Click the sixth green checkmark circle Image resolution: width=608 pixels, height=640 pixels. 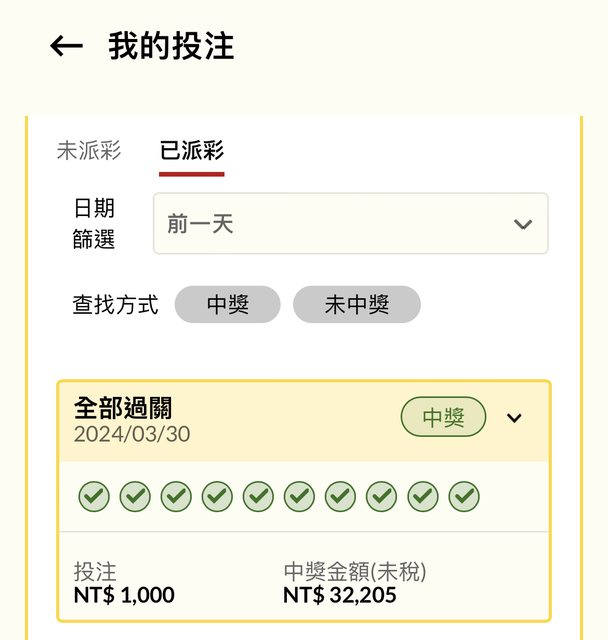(299, 496)
